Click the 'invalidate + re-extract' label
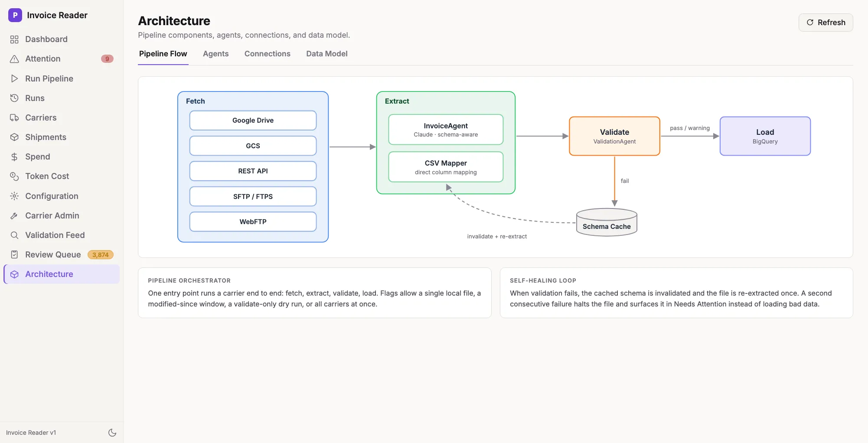 pos(497,237)
